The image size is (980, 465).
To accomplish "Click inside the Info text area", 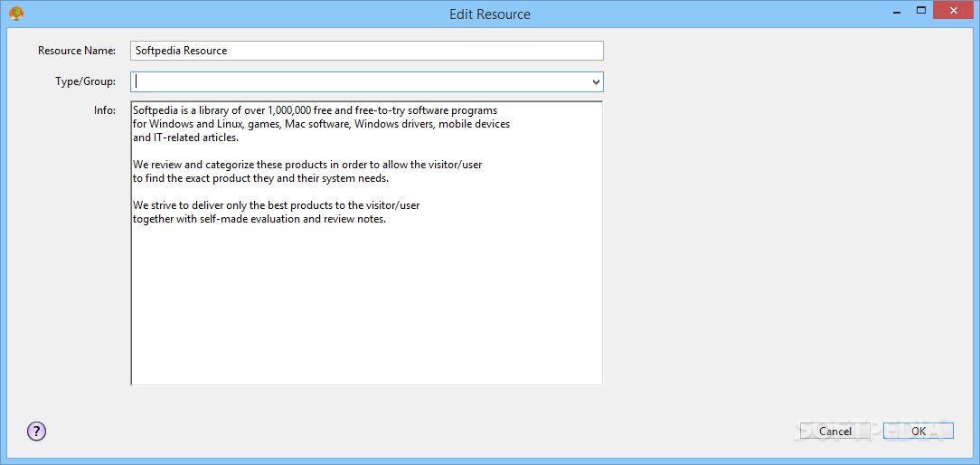I will pos(367,243).
